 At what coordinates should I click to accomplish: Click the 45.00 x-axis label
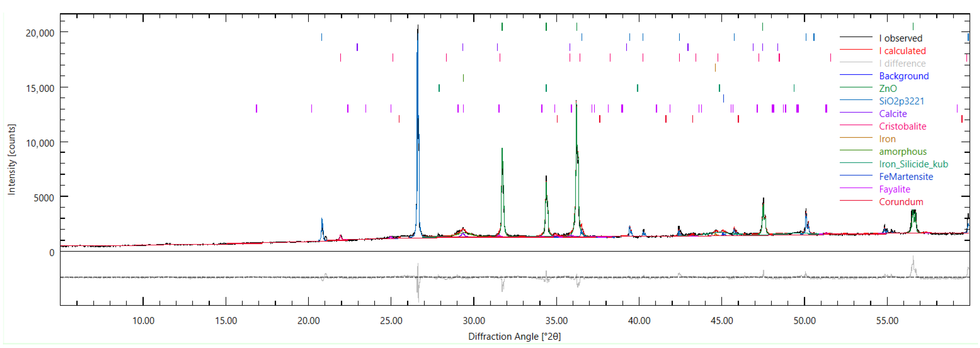pyautogui.click(x=722, y=321)
